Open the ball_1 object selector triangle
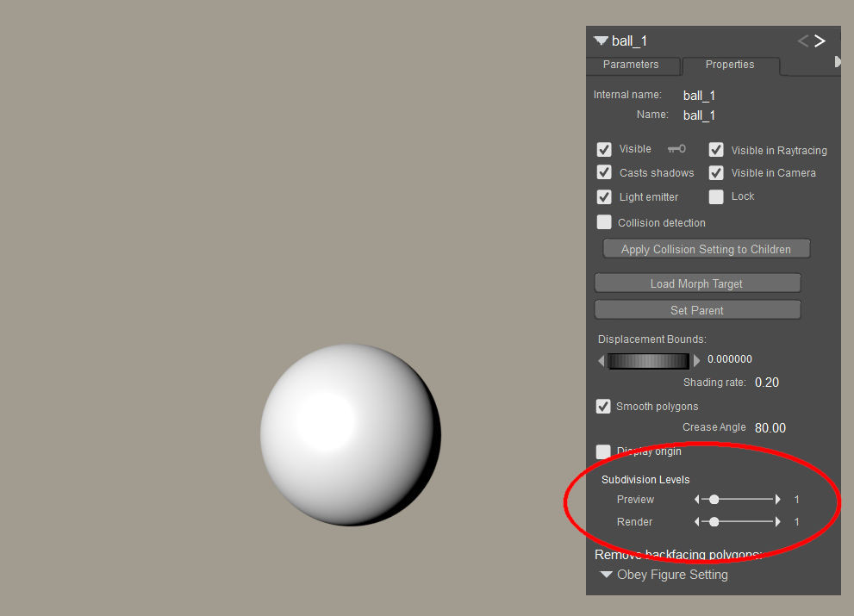The height and width of the screenshot is (616, 854). (601, 40)
